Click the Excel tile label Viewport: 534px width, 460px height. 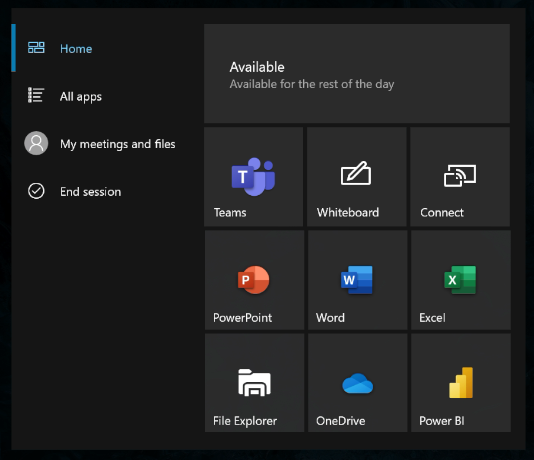coord(432,318)
